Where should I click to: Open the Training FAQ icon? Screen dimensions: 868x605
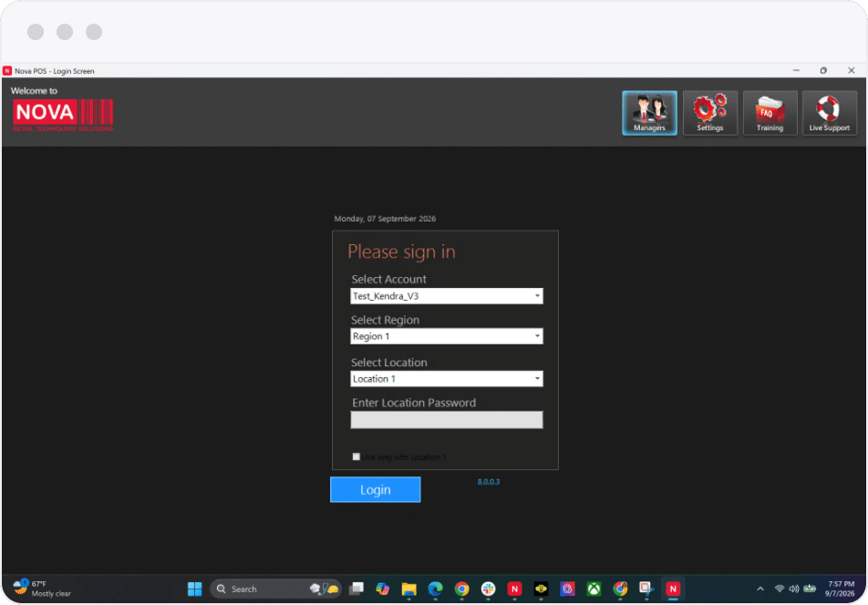(x=770, y=113)
